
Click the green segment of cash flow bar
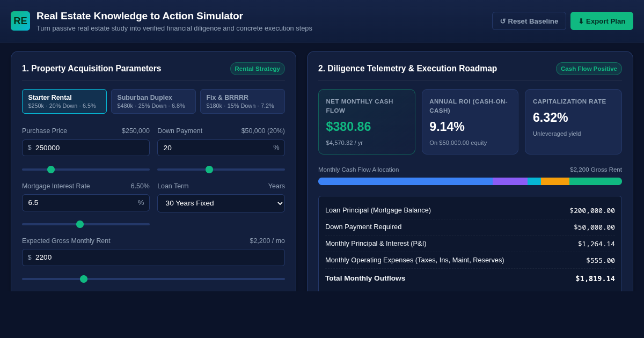596,181
